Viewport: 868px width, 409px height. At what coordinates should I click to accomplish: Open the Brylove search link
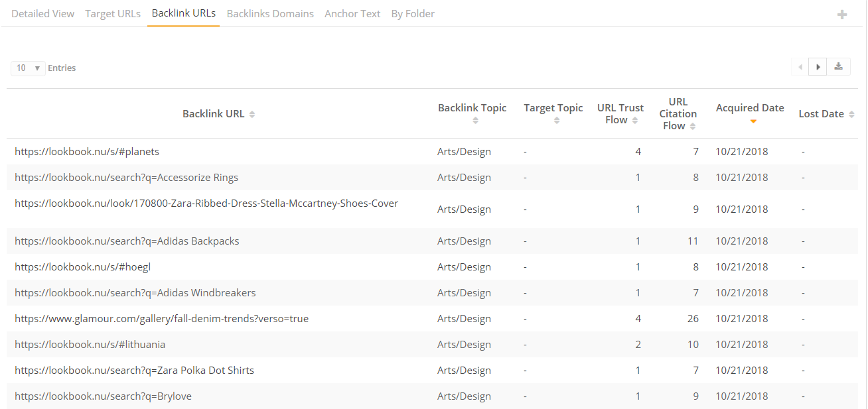[x=103, y=396]
